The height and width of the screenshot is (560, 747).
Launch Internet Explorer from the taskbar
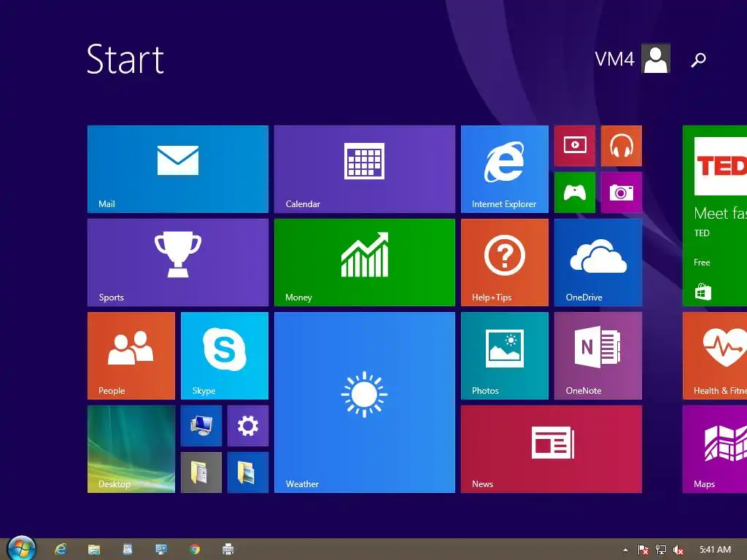pos(61,549)
